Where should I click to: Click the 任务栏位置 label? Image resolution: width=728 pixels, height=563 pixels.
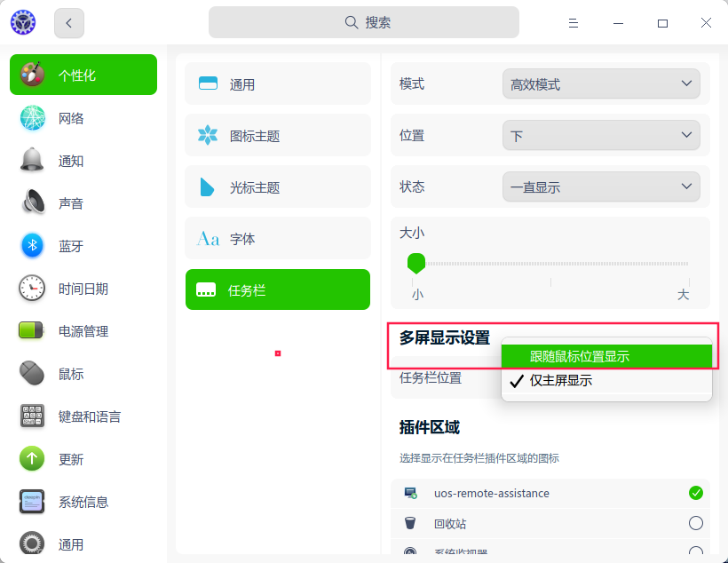(431, 377)
